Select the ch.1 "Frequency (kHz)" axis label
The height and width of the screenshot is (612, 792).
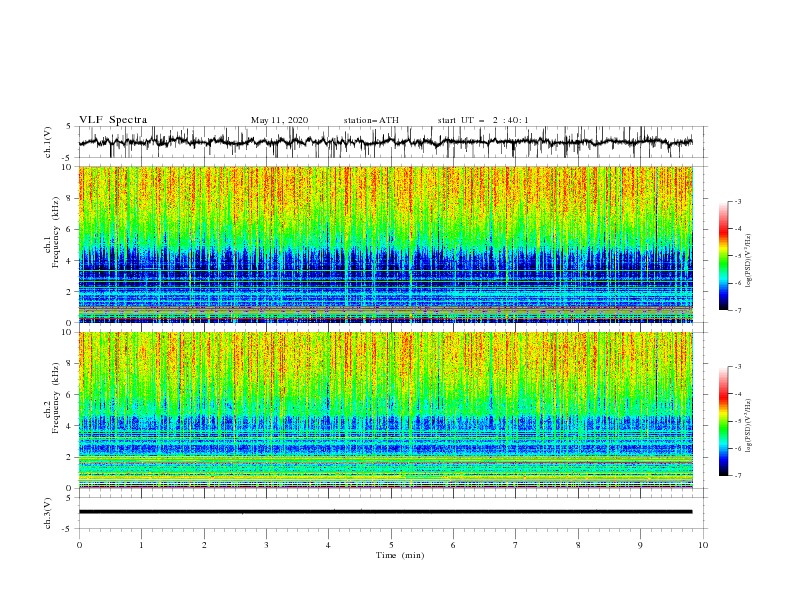56,231
